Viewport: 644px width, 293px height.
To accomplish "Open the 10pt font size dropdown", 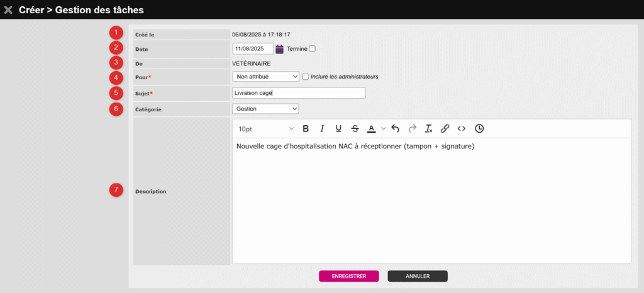I will tap(265, 128).
